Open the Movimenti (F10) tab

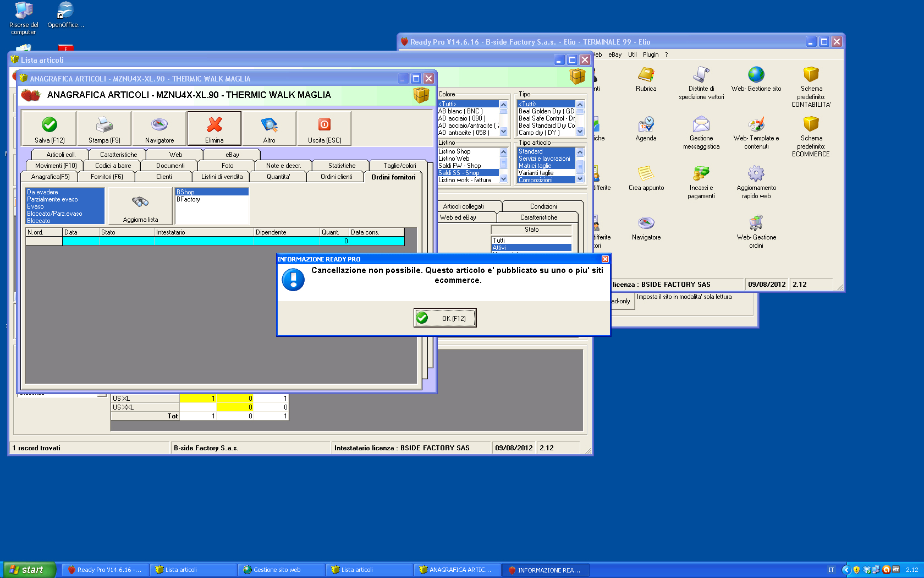click(x=56, y=166)
